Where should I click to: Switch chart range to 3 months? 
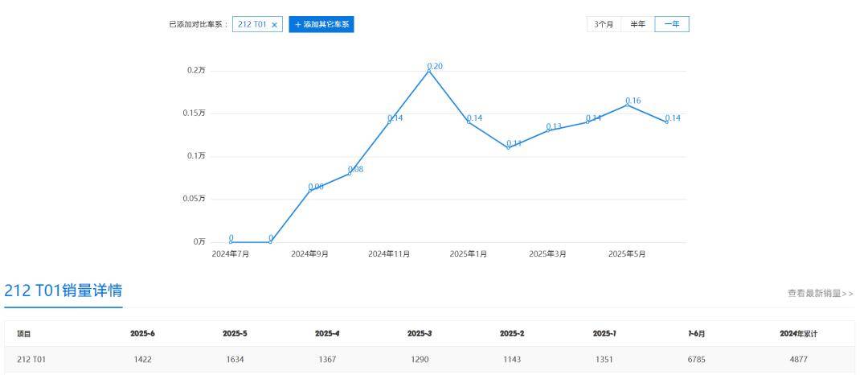coord(604,25)
